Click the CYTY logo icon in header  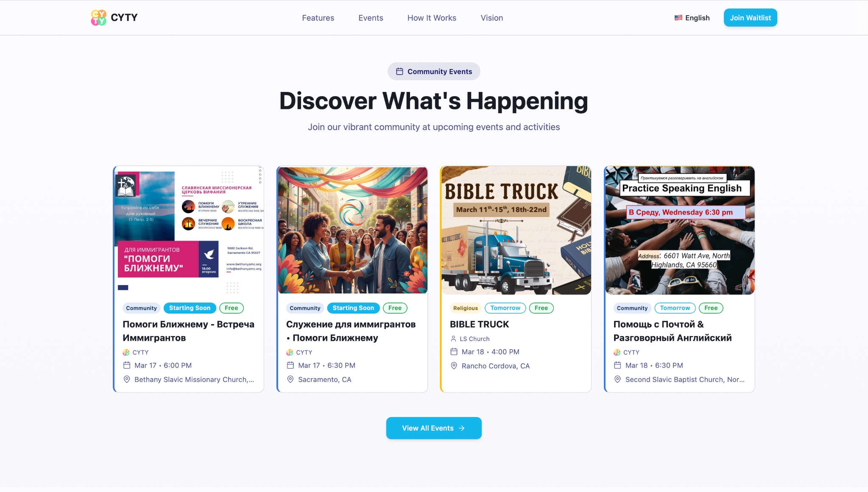[99, 18]
